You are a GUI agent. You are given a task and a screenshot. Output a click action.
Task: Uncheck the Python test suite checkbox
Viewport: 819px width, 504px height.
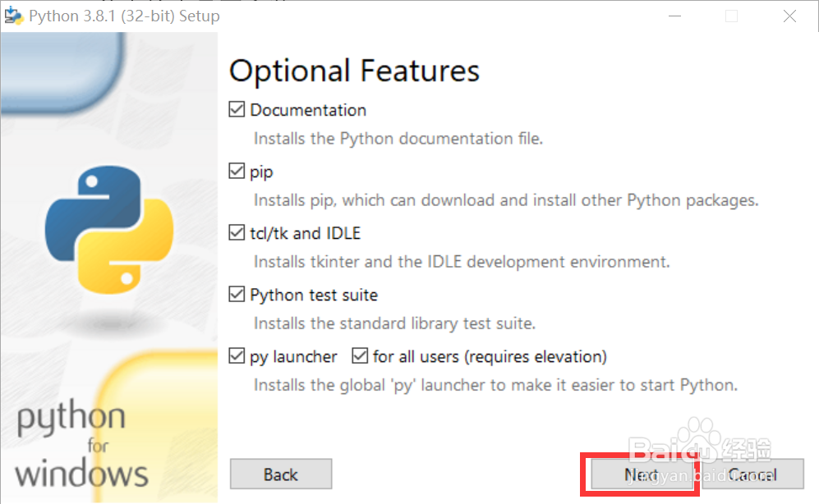(x=237, y=294)
